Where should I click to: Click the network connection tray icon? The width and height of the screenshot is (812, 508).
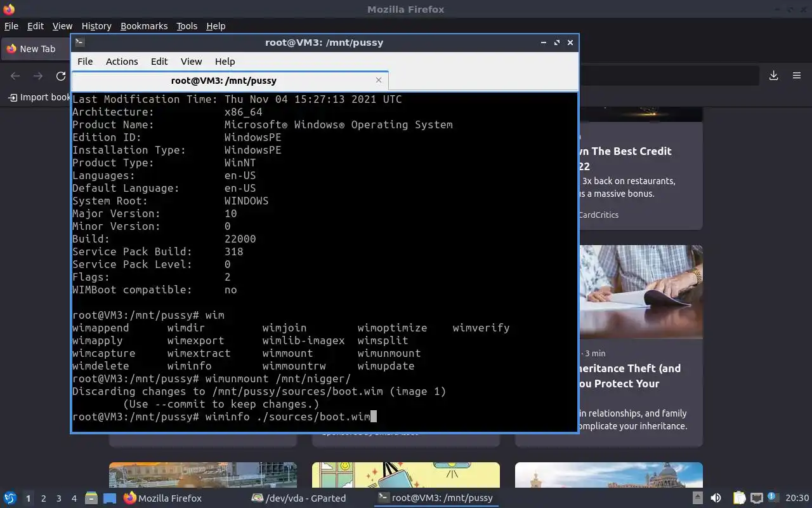coord(756,498)
